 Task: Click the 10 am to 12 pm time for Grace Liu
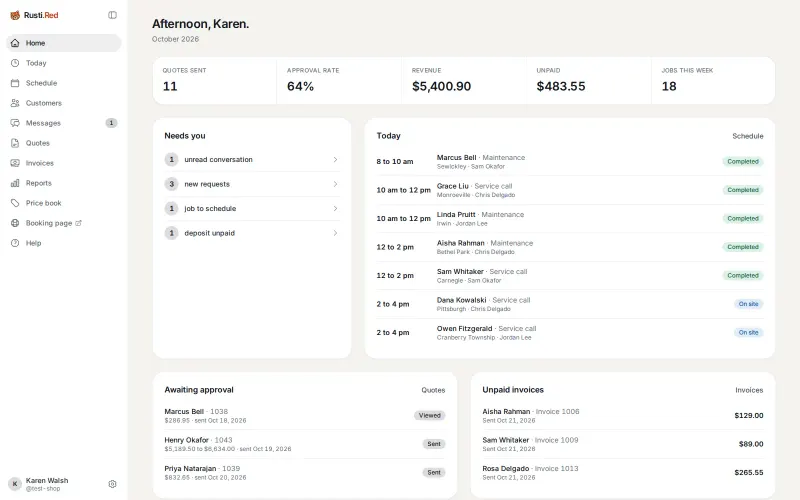click(x=404, y=190)
